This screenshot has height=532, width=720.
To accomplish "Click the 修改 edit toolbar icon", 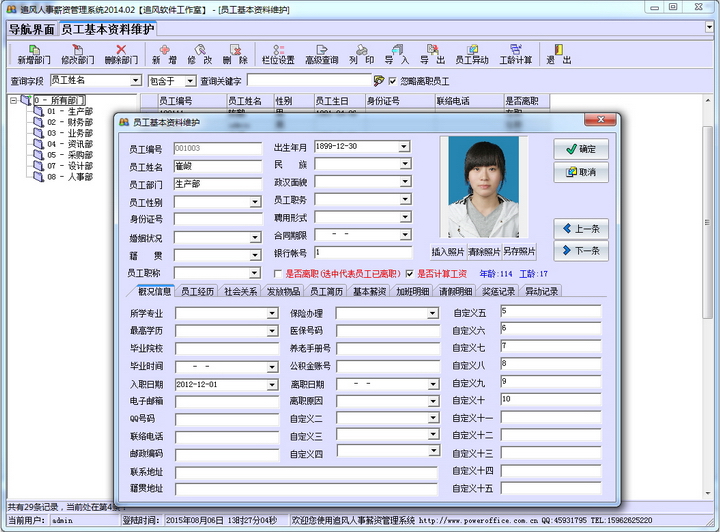I will [x=200, y=54].
